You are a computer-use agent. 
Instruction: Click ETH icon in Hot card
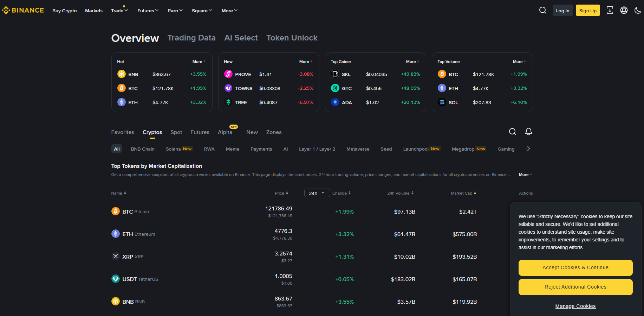122,102
